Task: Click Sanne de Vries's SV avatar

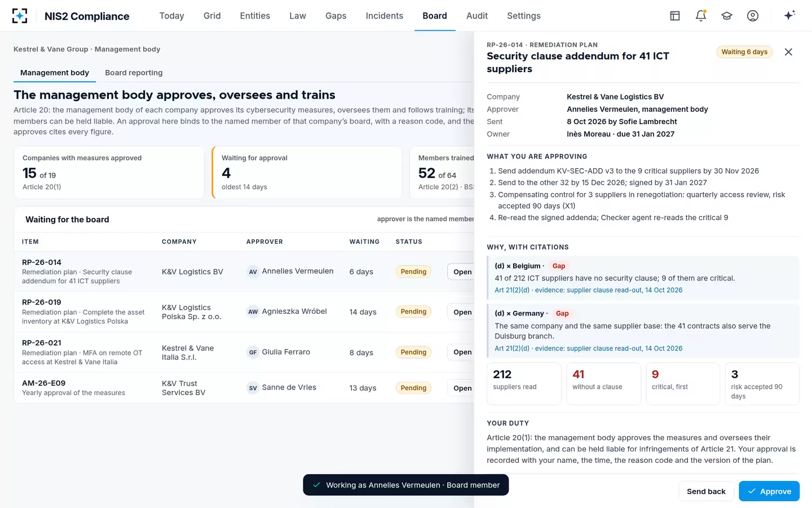Action: (253, 388)
